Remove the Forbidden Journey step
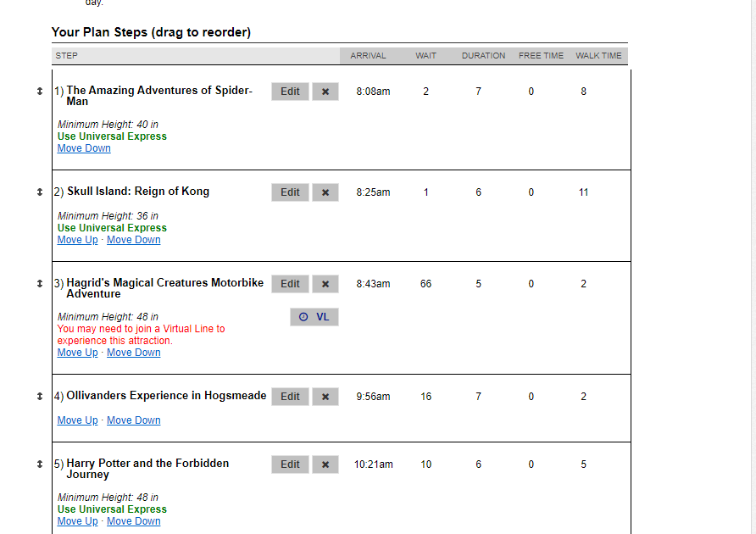 click(325, 464)
